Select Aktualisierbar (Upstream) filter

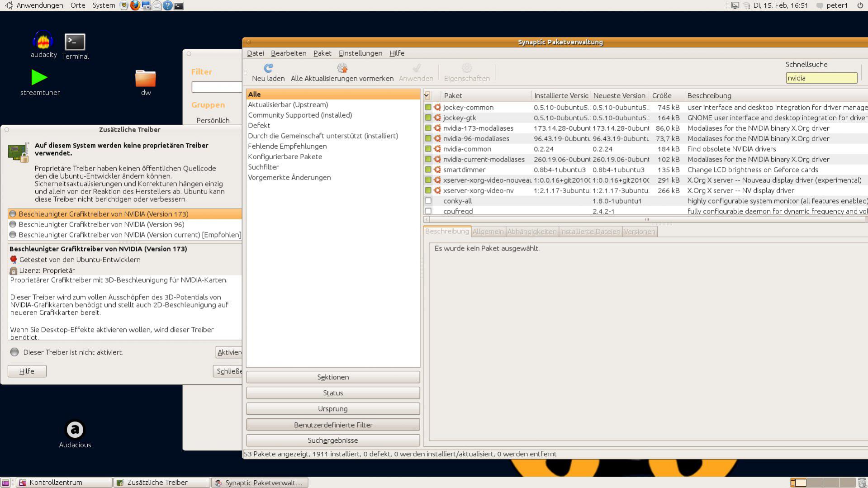[288, 104]
